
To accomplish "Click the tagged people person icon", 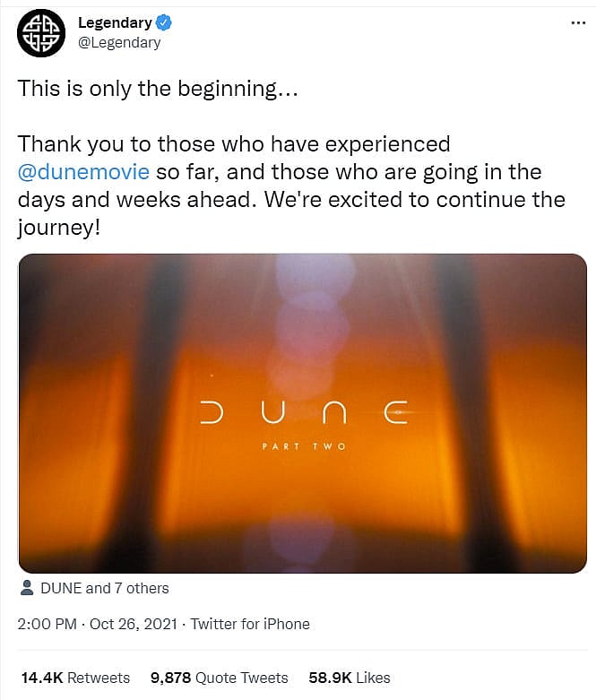I will pos(29,589).
